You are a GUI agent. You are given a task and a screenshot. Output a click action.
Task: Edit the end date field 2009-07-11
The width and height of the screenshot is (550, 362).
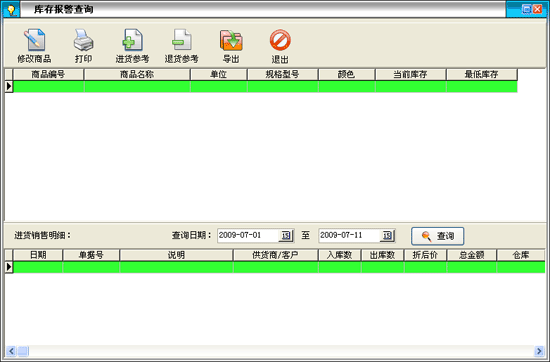349,235
